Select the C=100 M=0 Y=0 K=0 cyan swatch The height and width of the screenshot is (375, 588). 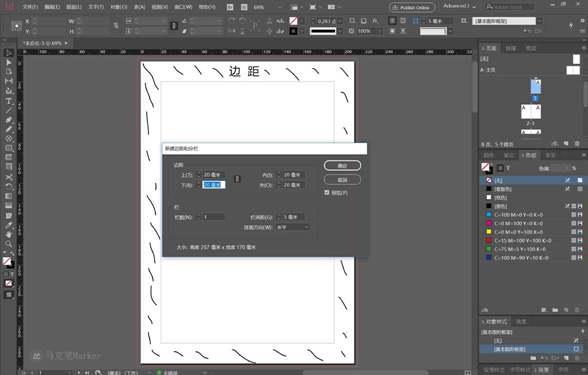click(x=532, y=215)
